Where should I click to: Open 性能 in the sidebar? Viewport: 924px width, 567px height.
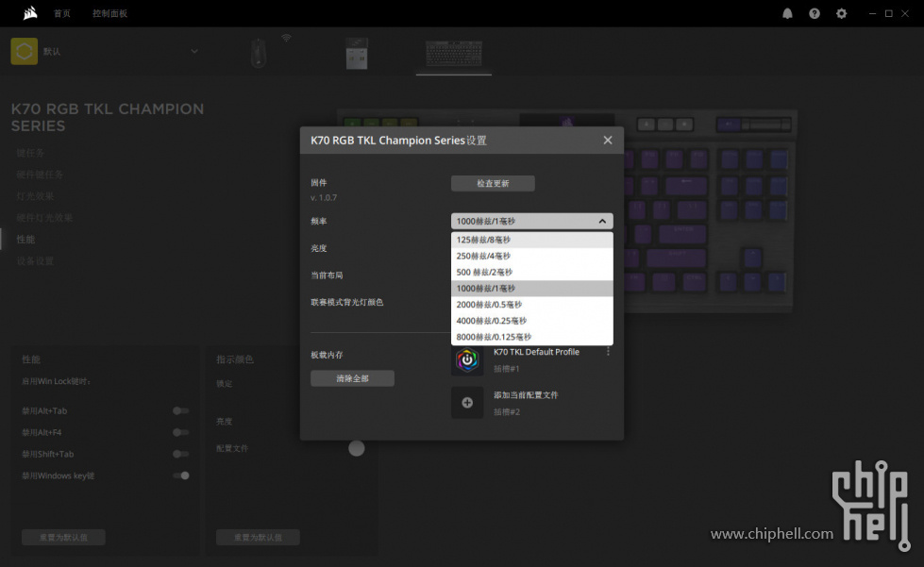(x=25, y=239)
